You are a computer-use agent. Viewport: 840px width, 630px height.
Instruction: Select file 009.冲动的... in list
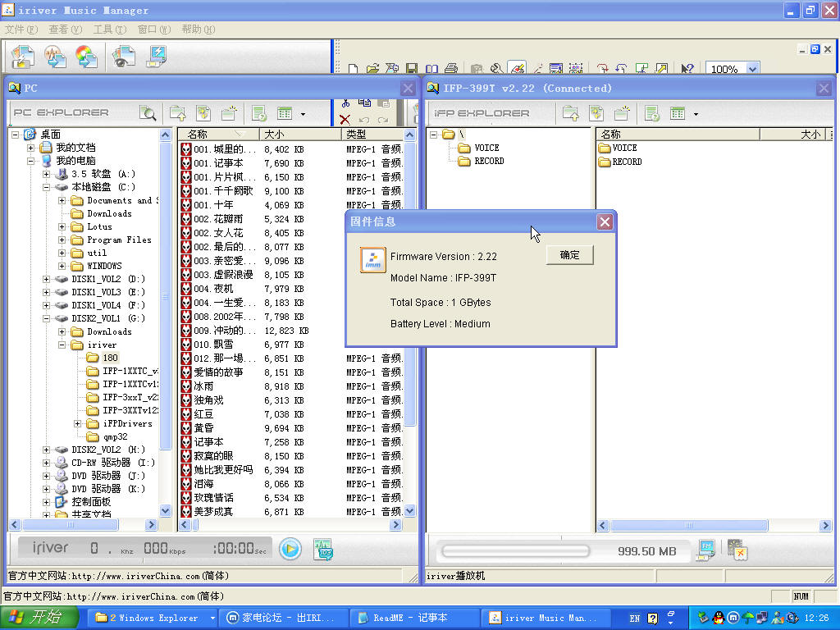(x=225, y=331)
